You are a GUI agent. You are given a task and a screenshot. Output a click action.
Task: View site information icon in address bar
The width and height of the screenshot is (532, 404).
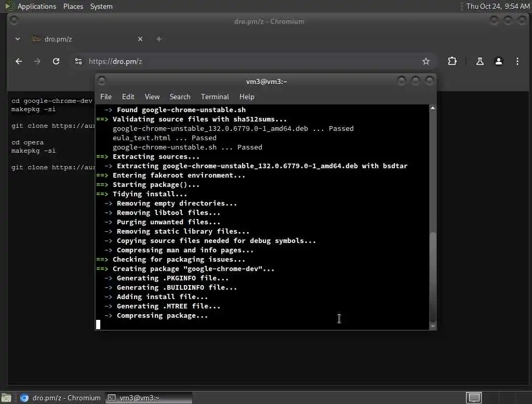[78, 61]
